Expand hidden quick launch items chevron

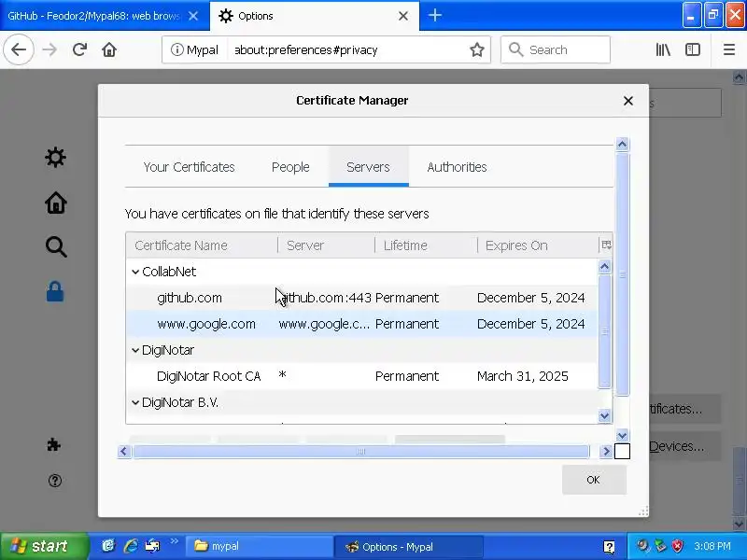coord(174,541)
